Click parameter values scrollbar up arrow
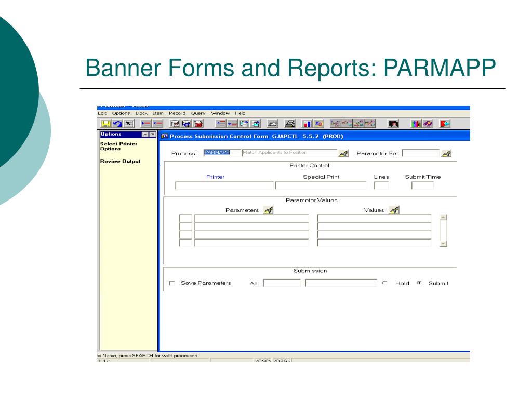 443,217
